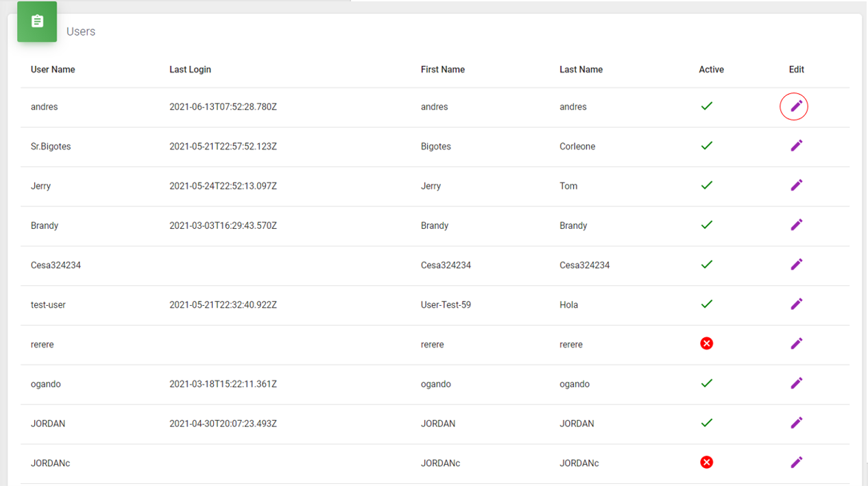Open edit for user Jerry
Viewport: 868px width, 486px height.
pyautogui.click(x=795, y=185)
